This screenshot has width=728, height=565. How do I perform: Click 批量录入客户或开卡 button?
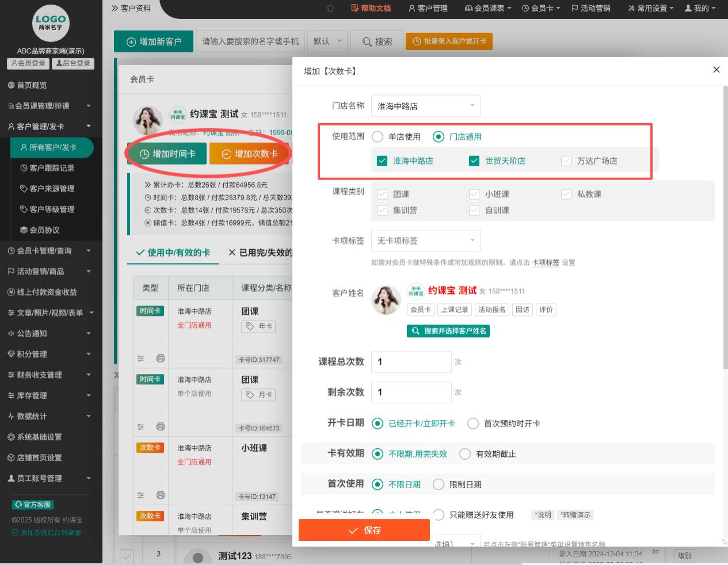coord(449,41)
